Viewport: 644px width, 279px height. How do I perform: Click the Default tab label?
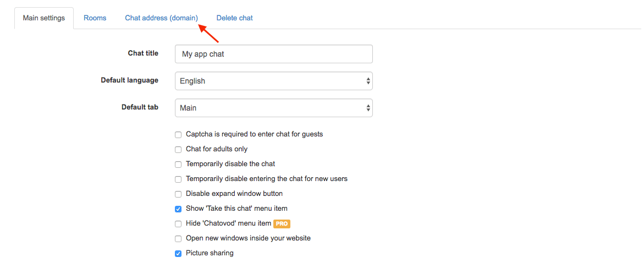pyautogui.click(x=140, y=107)
